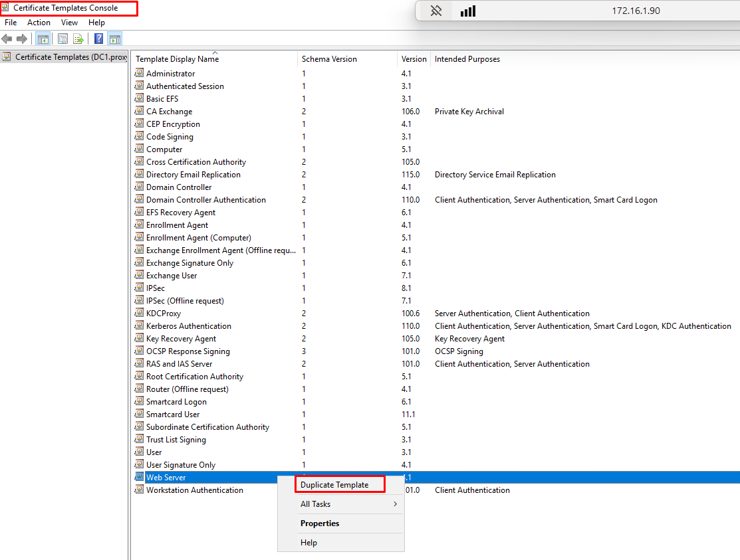
Task: Click the EFS Recovery Agent template icon
Action: [139, 212]
